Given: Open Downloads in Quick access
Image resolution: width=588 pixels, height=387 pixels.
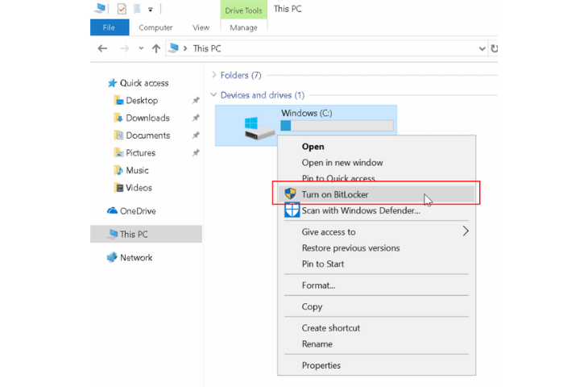Looking at the screenshot, I should tap(147, 118).
